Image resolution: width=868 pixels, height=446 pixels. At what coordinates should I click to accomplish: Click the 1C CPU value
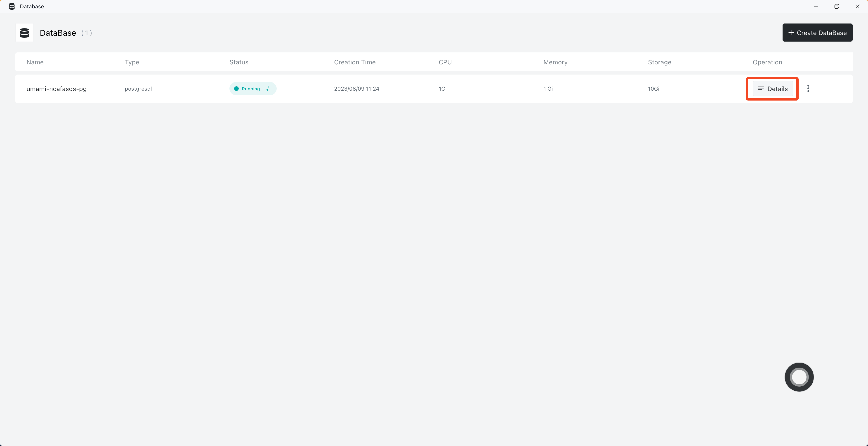(x=442, y=89)
